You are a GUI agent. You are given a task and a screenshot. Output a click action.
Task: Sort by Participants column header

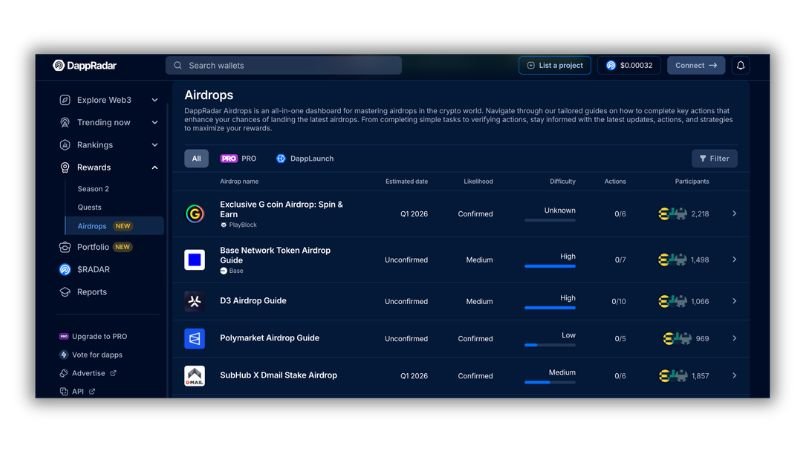[x=692, y=181]
